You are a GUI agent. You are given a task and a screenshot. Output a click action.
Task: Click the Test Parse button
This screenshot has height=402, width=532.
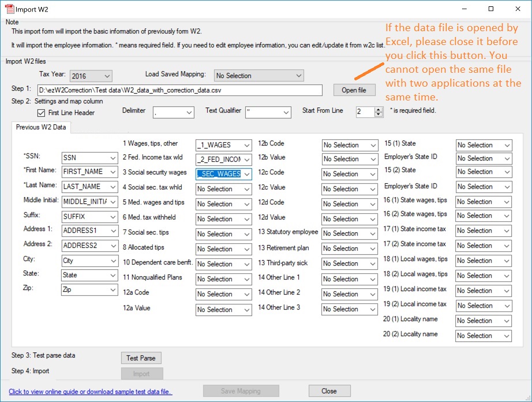[x=141, y=358]
